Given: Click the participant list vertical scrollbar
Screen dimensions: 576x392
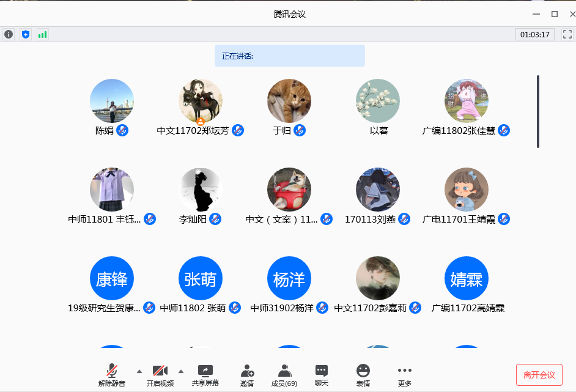Looking at the screenshot, I should click(538, 111).
